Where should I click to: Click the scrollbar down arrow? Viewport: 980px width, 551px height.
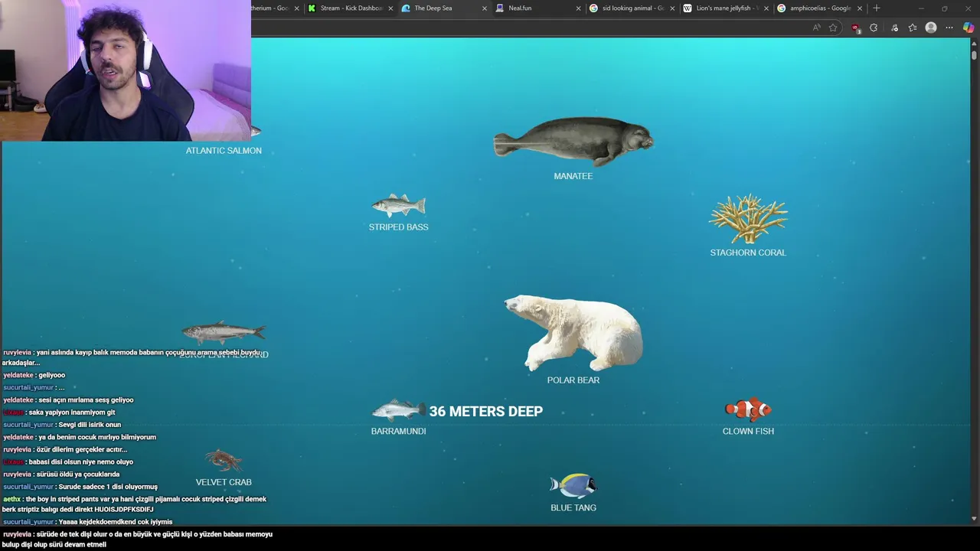tap(974, 519)
